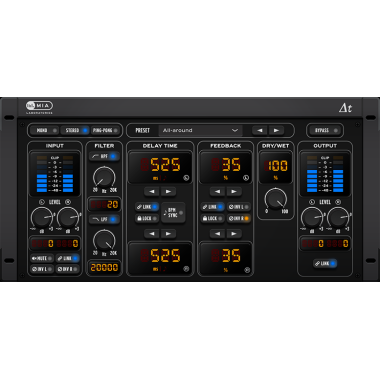This screenshot has height=380, width=380.
Task: Decrease the left channel Delay Time
Action: tap(152, 192)
